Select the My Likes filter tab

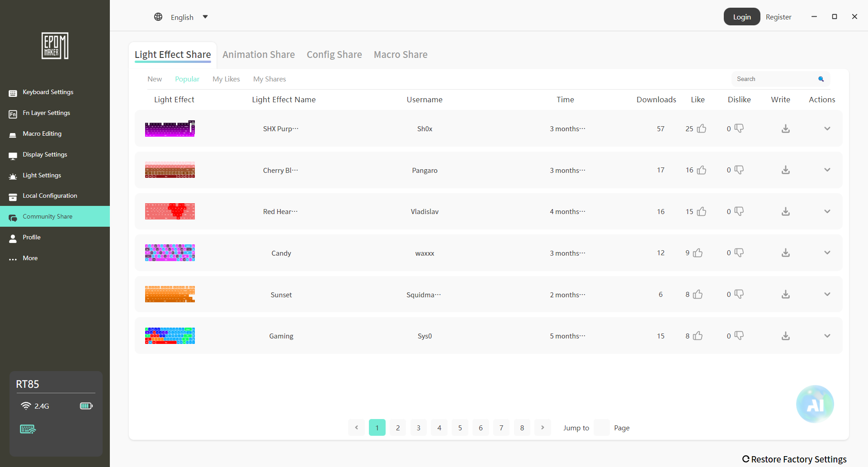226,79
